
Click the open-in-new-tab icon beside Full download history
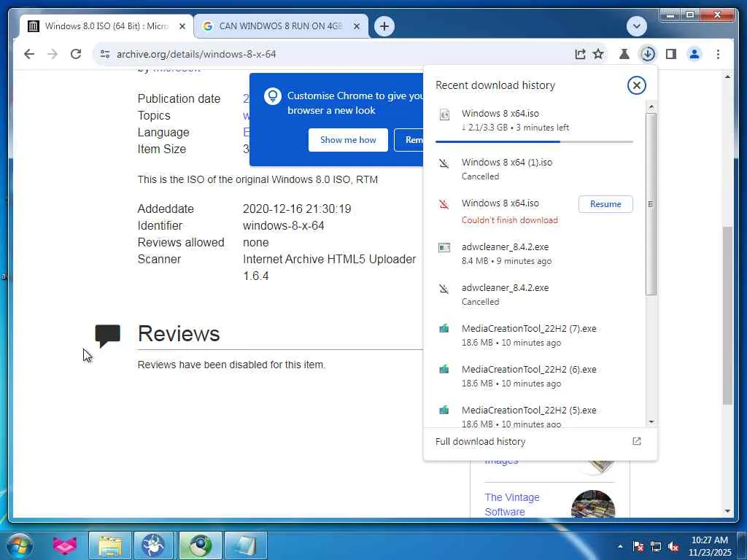tap(636, 441)
